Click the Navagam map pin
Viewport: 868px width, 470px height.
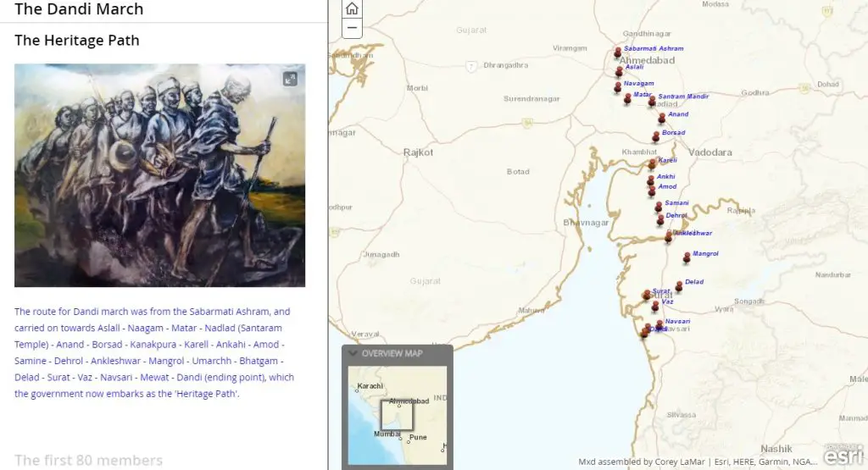(617, 87)
